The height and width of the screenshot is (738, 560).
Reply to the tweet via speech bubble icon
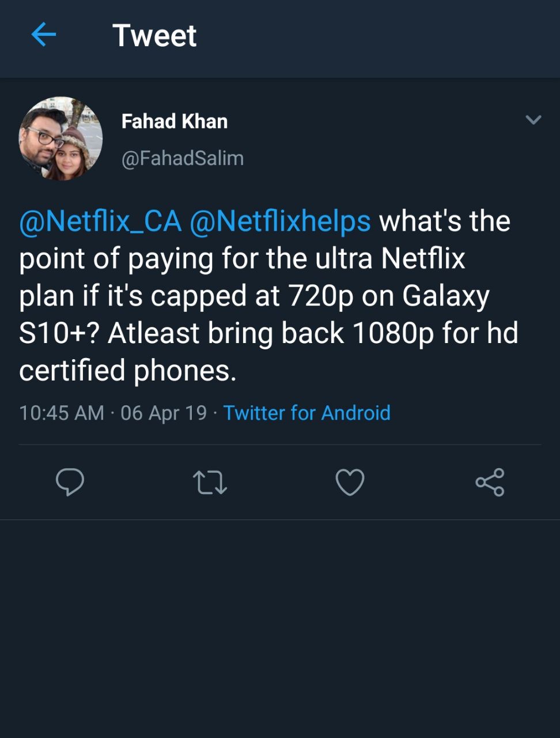tap(70, 482)
